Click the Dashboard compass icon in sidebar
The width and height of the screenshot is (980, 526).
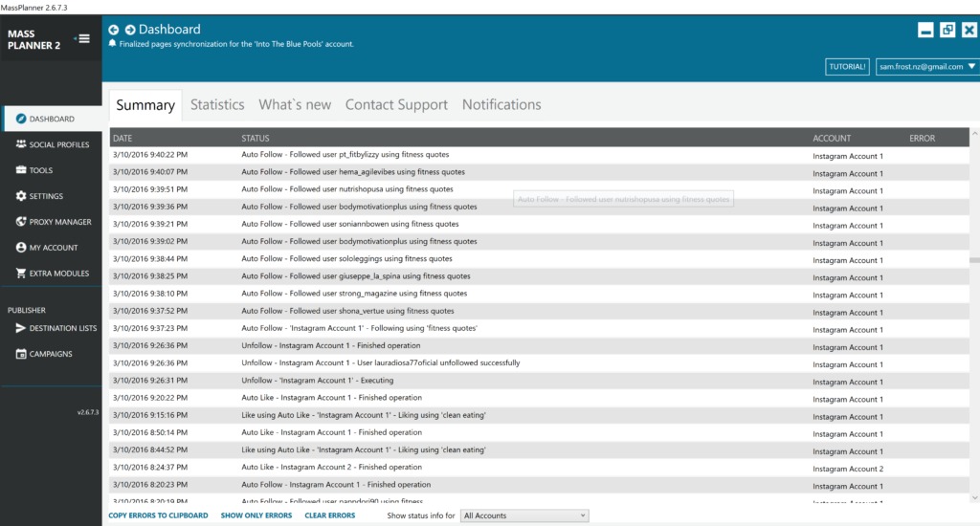(x=21, y=119)
